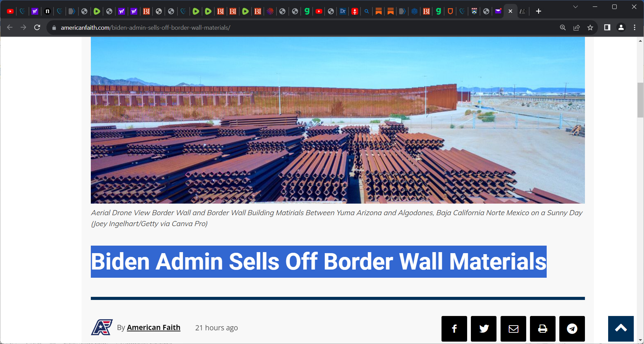
Task: Email the article using the envelope icon
Action: [513, 329]
